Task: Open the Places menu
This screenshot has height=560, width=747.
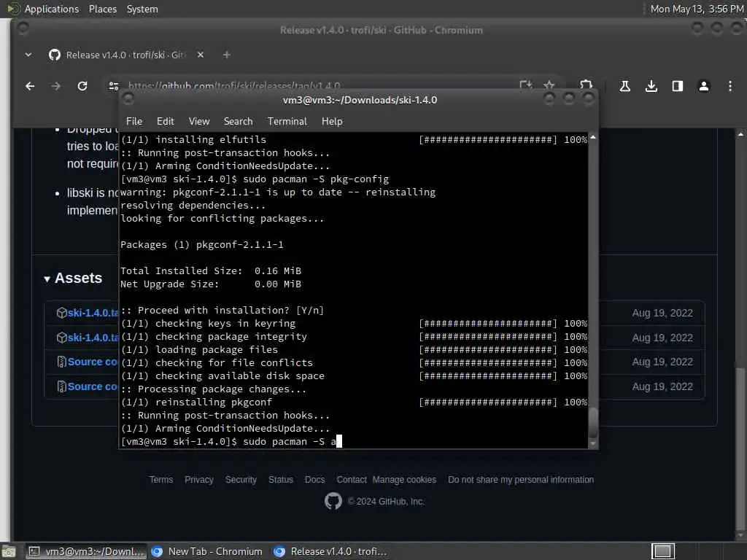Action: [103, 9]
